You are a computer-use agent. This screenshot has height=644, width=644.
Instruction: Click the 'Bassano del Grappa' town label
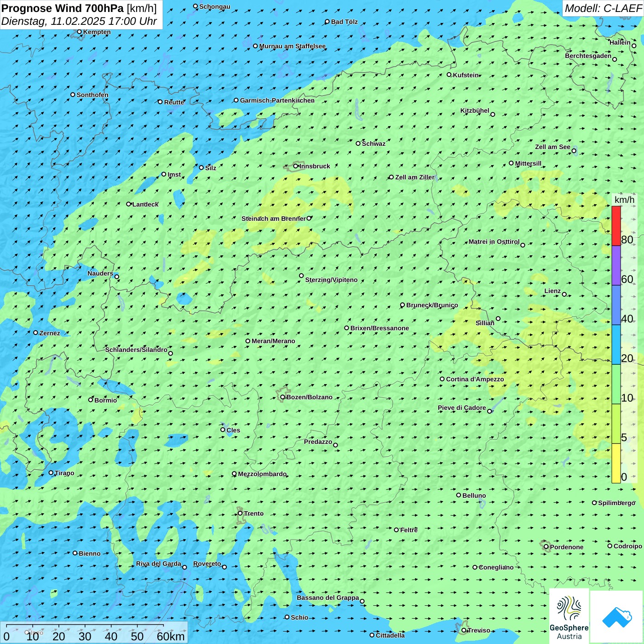[x=328, y=598]
